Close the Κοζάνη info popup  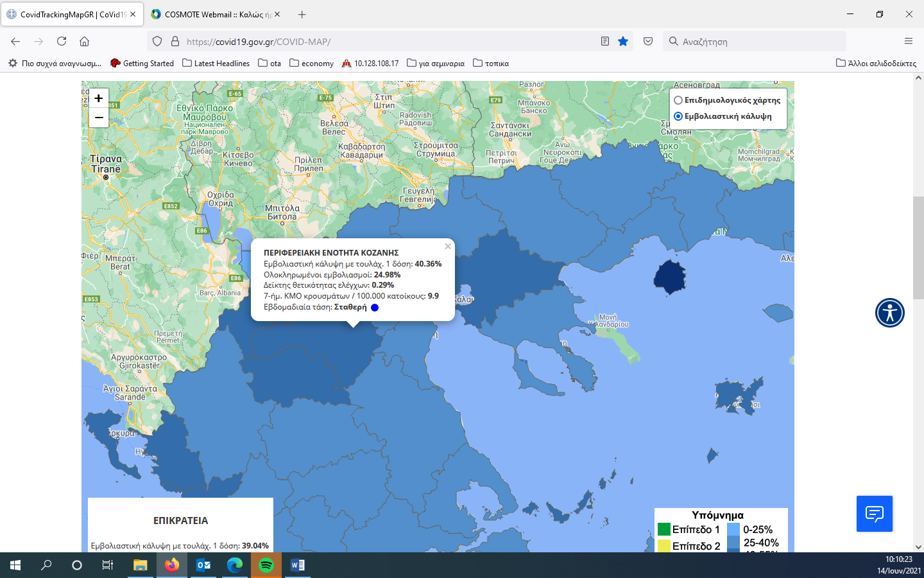[x=448, y=246]
